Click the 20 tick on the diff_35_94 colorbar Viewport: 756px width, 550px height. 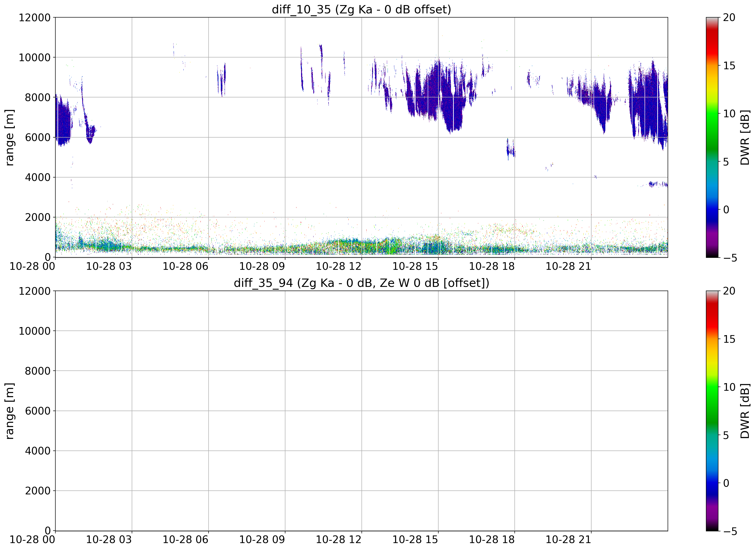point(729,291)
